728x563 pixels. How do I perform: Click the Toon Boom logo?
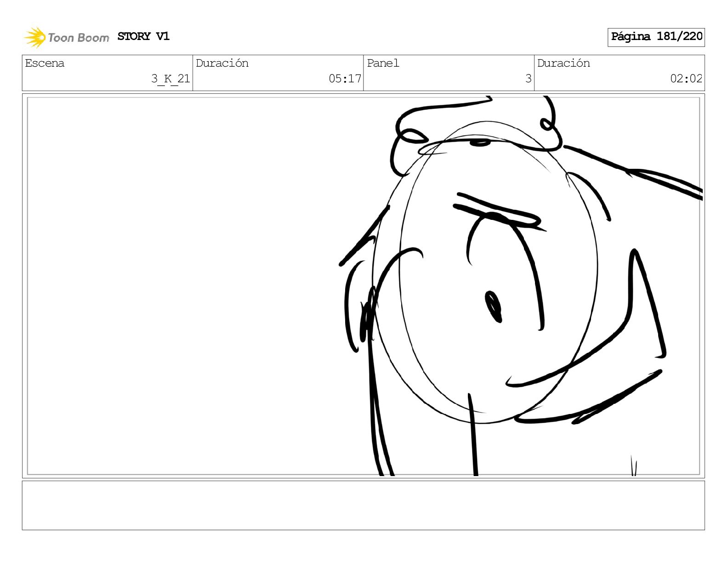click(x=67, y=37)
